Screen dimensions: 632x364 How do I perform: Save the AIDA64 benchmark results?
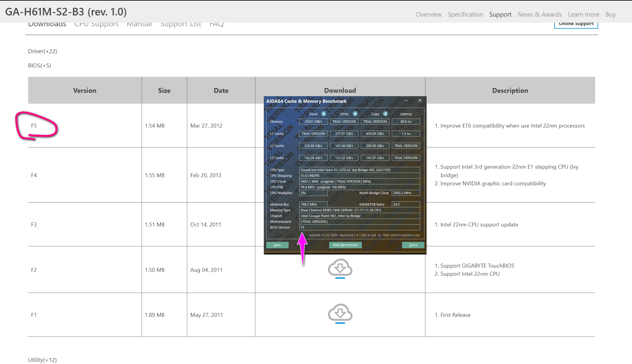[277, 245]
